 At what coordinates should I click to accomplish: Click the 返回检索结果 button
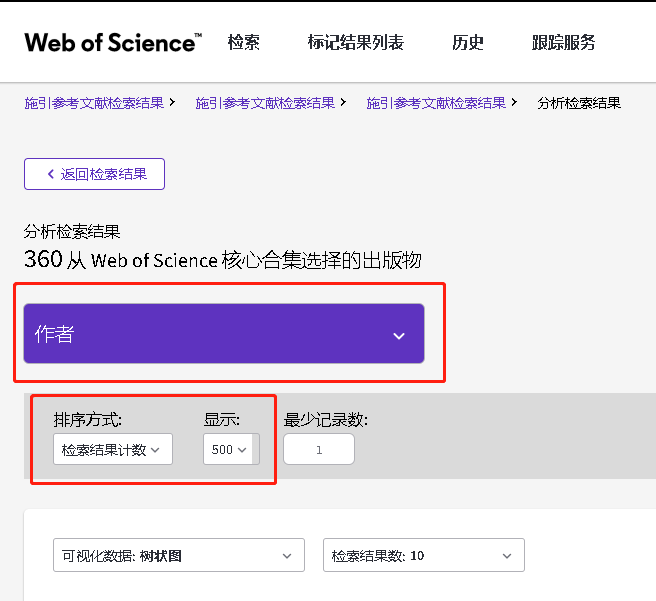pyautogui.click(x=95, y=174)
